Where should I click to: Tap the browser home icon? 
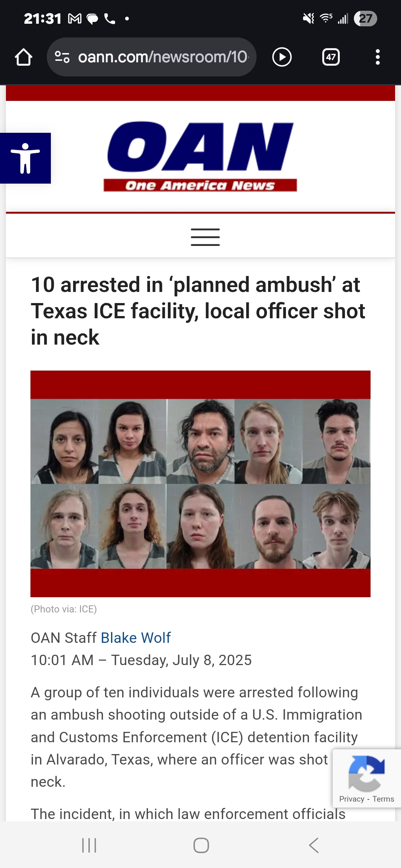tap(23, 57)
